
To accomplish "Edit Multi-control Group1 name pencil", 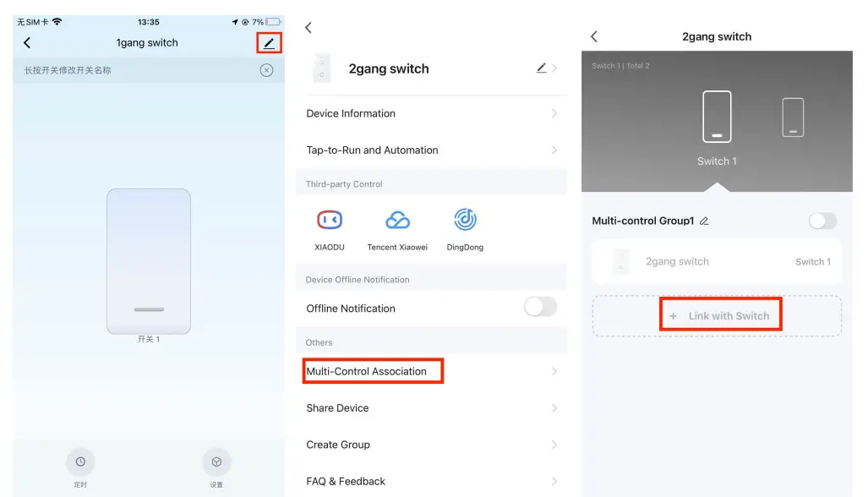I will [x=704, y=221].
